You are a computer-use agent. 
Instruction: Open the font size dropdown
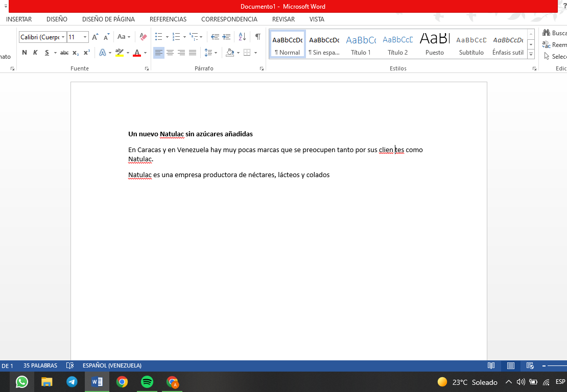(85, 37)
